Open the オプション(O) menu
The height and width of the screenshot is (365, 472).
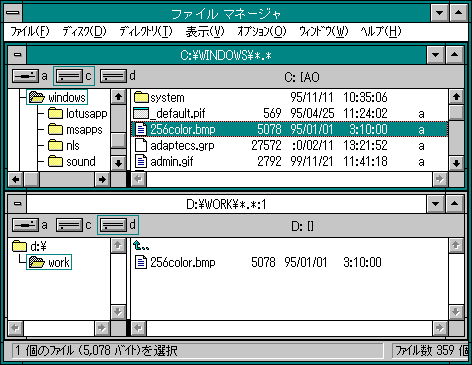(262, 32)
